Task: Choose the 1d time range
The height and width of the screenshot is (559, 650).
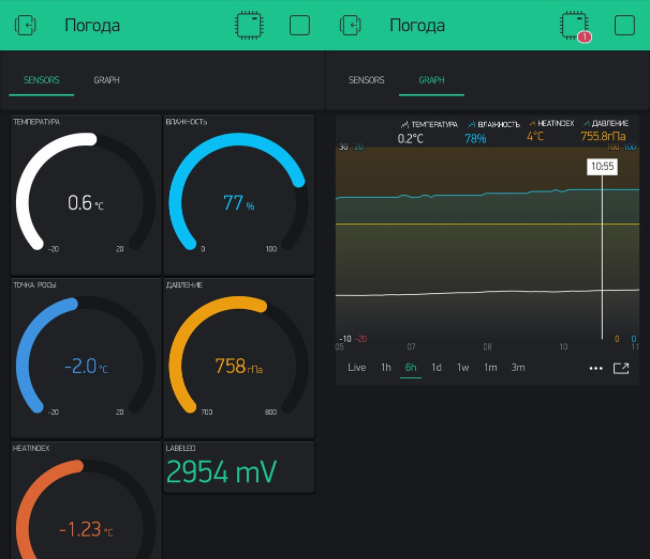Action: (x=437, y=367)
